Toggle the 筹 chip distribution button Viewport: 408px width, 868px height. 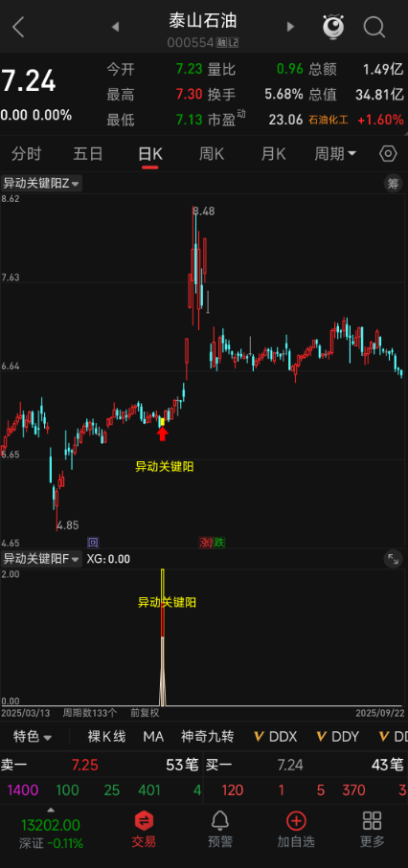click(x=393, y=184)
